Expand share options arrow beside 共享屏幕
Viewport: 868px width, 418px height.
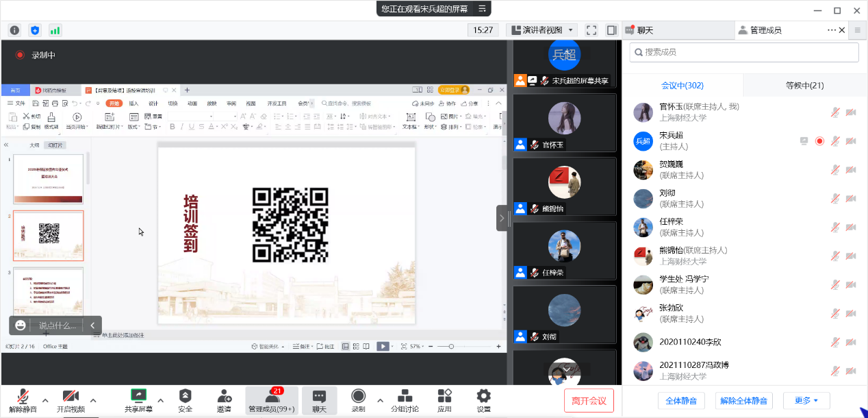tap(160, 400)
